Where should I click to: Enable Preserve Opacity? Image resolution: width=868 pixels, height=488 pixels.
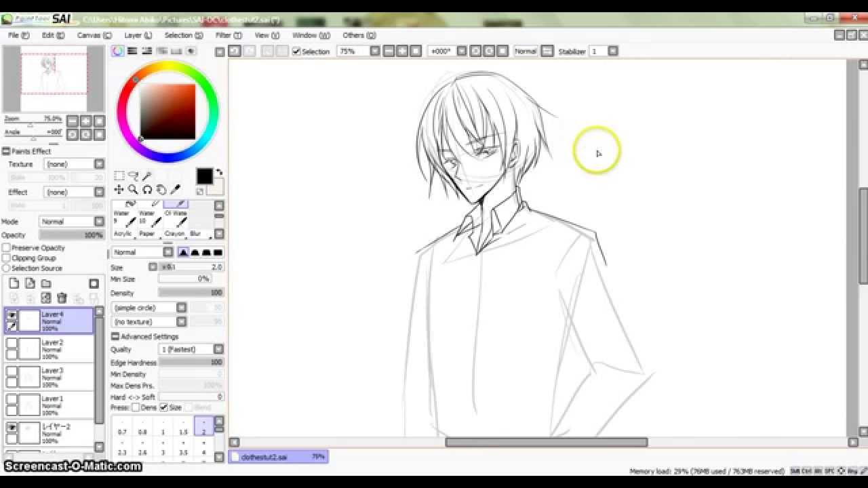tap(5, 248)
